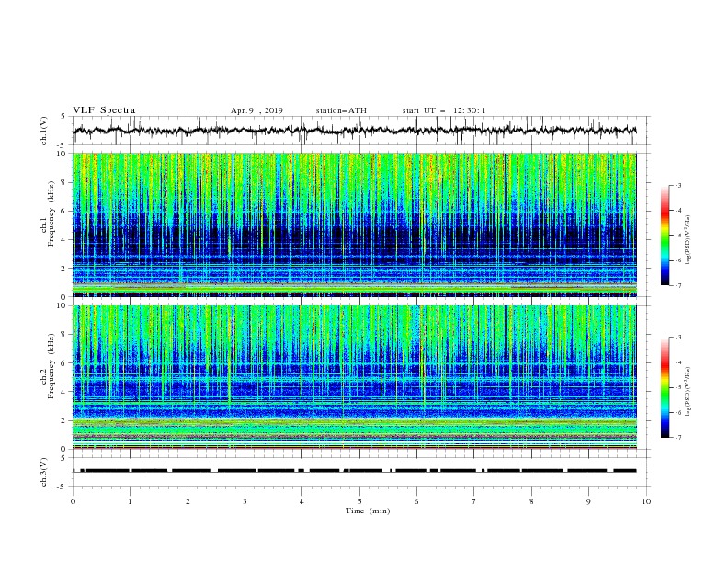Click the "ch.1(V)" waveform axis label

[44, 131]
